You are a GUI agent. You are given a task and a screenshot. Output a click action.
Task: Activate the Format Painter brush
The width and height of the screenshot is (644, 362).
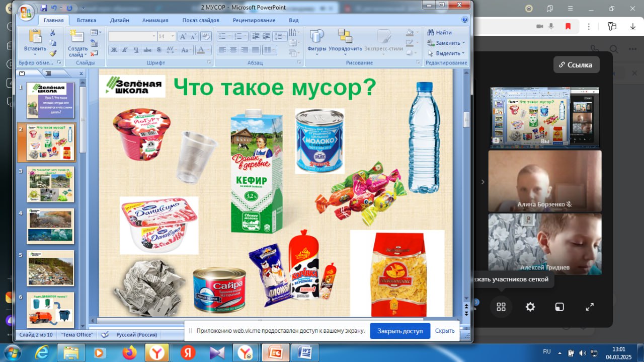[52, 53]
